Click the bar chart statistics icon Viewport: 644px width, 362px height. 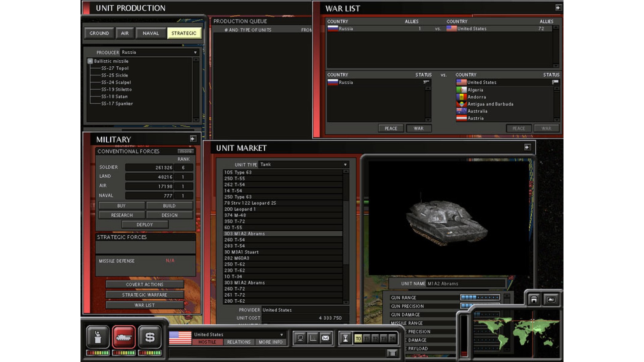point(313,338)
